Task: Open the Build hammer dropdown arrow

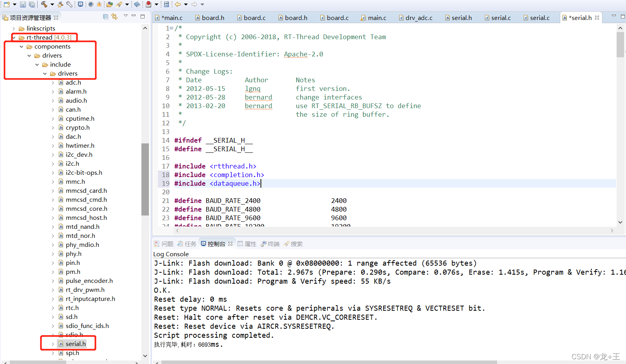Action: click(52, 5)
